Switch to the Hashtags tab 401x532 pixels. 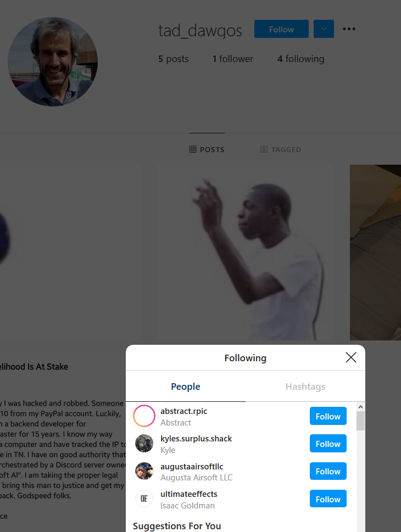[x=305, y=387]
